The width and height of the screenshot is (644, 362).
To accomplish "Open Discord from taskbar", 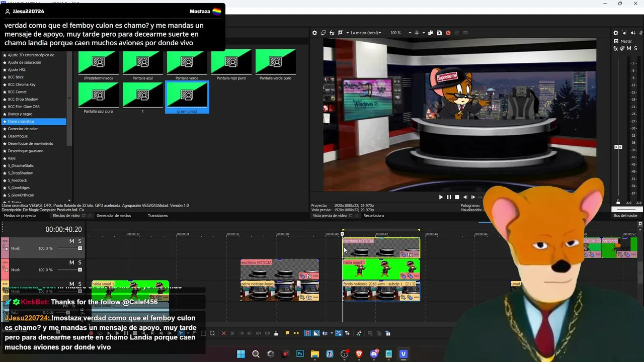I will point(374,354).
